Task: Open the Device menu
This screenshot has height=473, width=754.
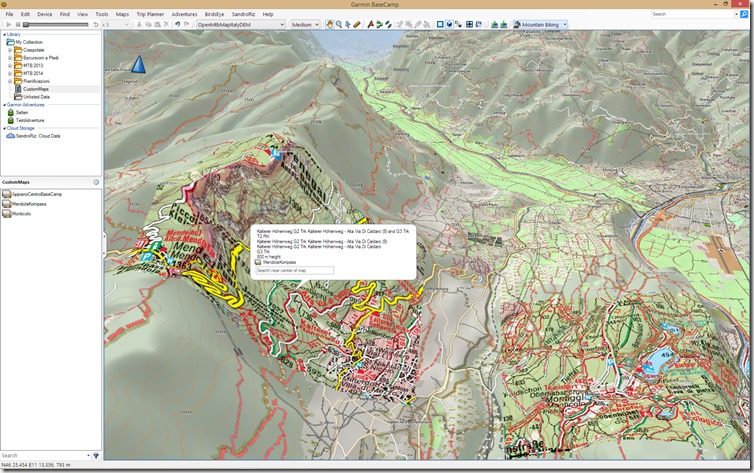Action: (x=45, y=14)
